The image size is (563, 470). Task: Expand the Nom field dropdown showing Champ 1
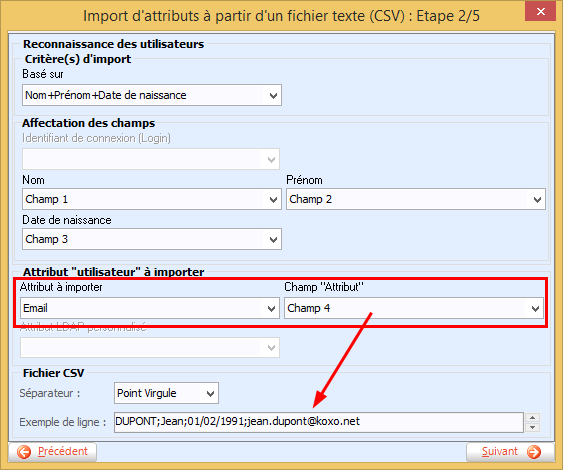pyautogui.click(x=273, y=199)
